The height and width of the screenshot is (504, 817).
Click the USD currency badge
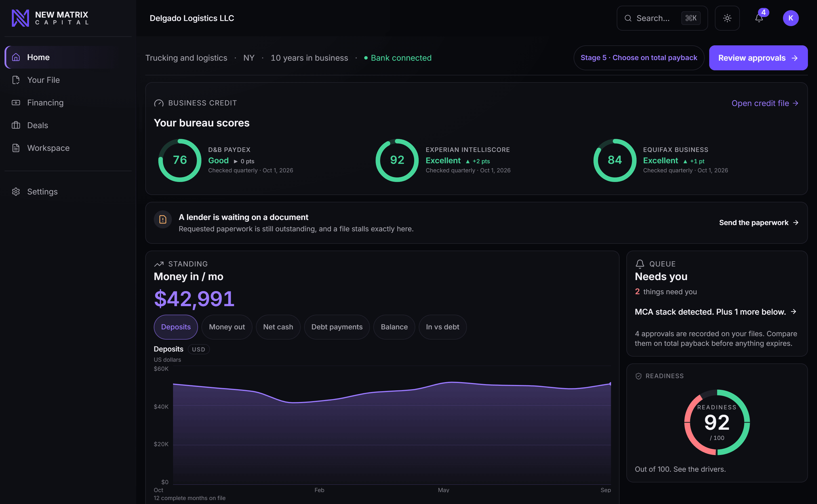tap(199, 349)
